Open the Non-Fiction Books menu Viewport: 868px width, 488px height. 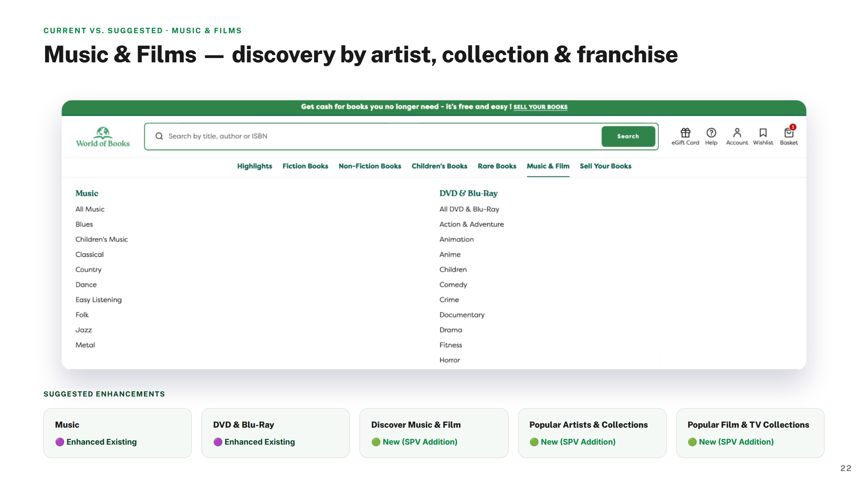[370, 166]
